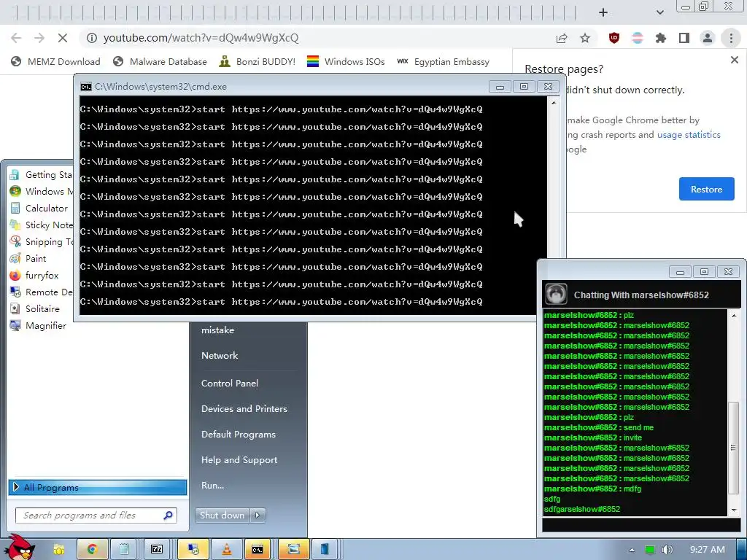Viewport: 747px width, 560px height.
Task: Click the chat scrollbar down arrow
Action: (x=734, y=510)
